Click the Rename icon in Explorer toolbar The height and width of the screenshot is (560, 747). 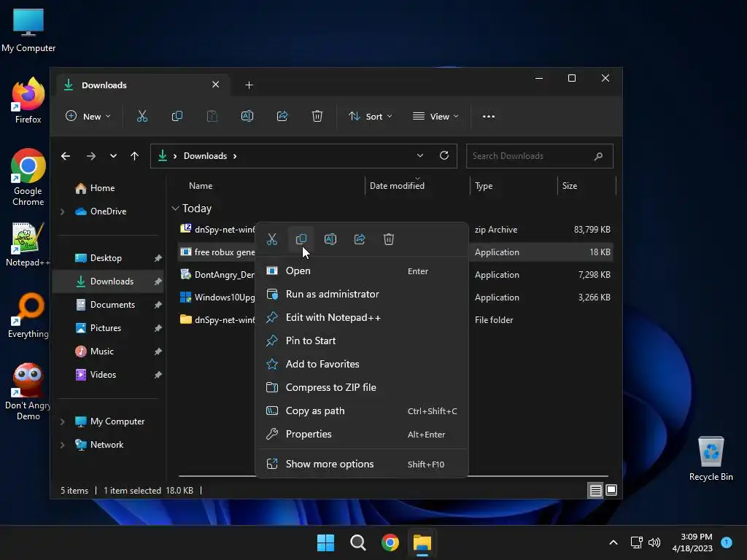coord(247,116)
